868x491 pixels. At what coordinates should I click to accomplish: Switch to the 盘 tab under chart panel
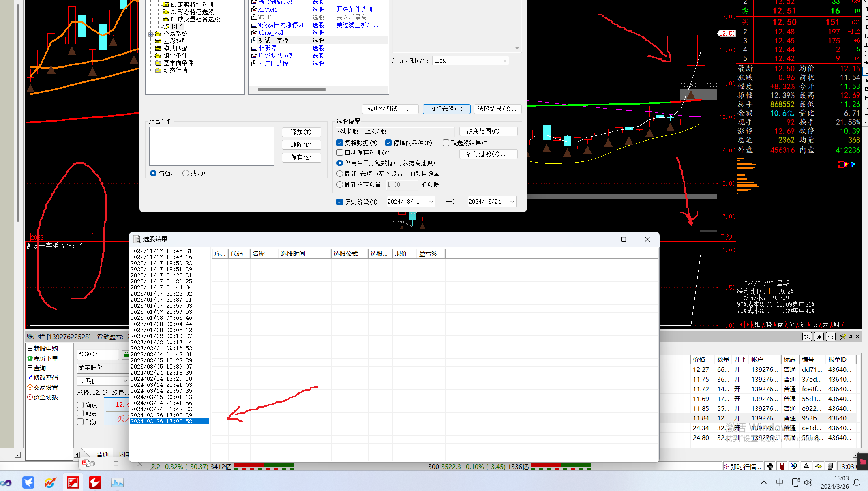tap(780, 324)
